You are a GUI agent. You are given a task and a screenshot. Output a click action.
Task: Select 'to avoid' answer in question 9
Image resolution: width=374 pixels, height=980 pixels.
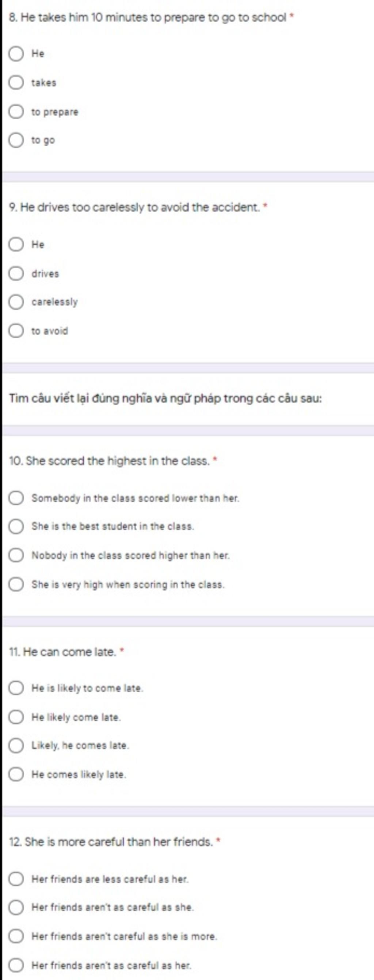pos(16,331)
